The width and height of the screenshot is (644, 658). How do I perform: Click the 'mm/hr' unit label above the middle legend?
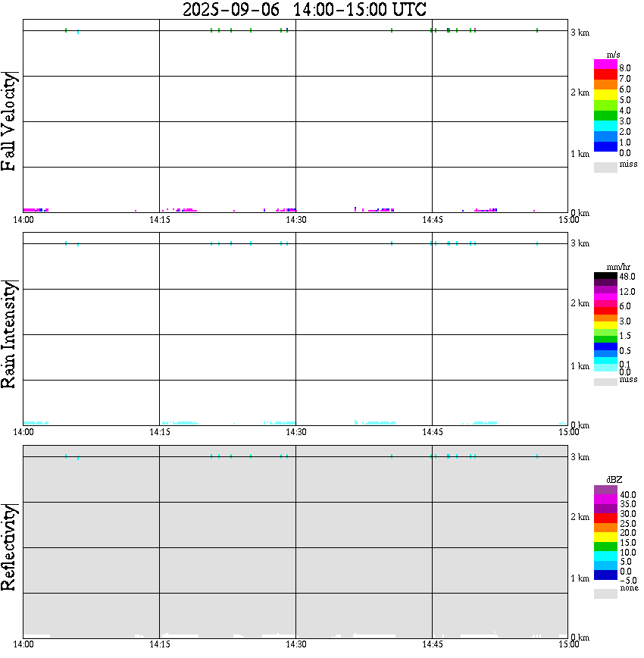pyautogui.click(x=618, y=267)
